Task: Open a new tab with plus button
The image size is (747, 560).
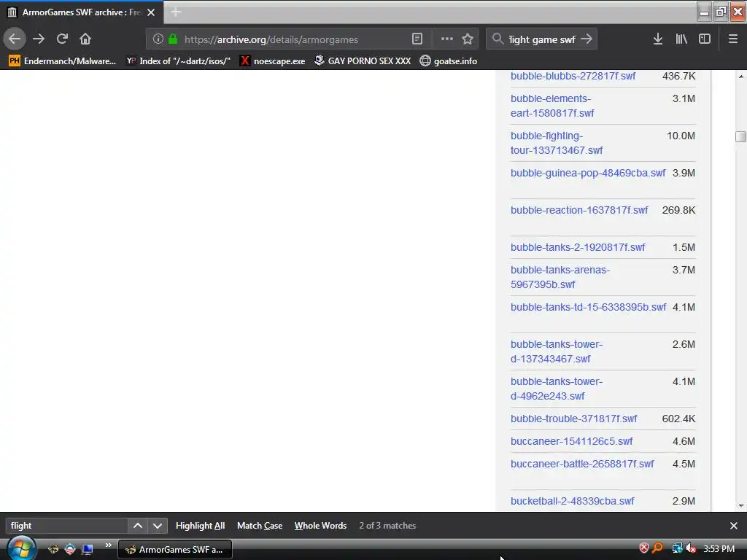Action: pos(176,12)
